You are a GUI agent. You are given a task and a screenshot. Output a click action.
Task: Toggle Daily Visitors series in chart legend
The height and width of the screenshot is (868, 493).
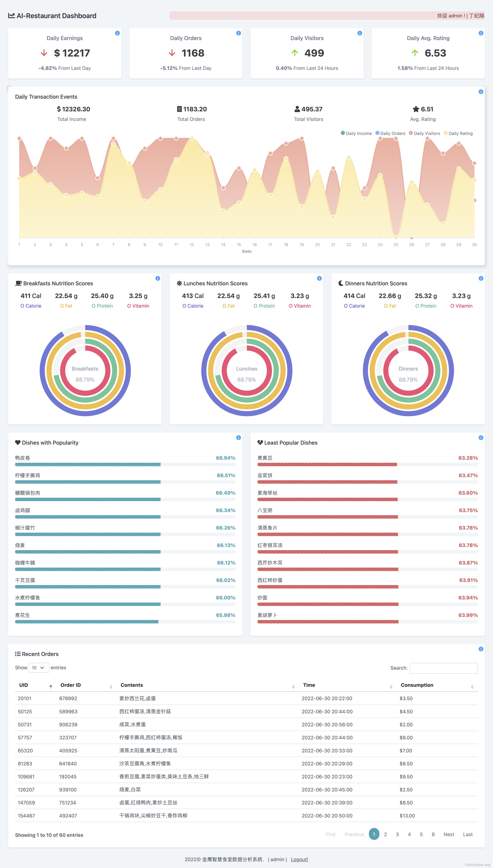(x=424, y=133)
